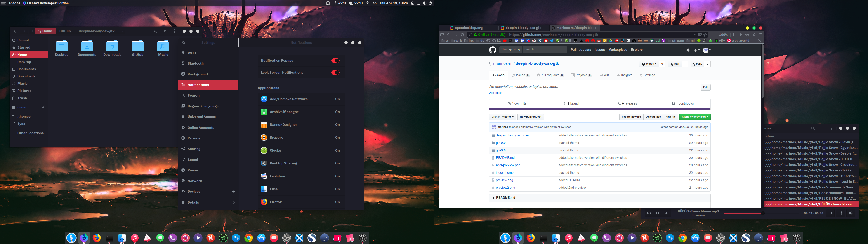Click the GitHub octocat logo
868x244 pixels.
(x=493, y=50)
